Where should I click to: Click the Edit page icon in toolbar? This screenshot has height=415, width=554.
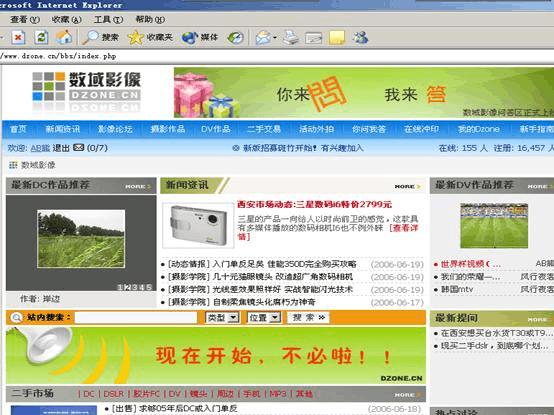point(314,37)
